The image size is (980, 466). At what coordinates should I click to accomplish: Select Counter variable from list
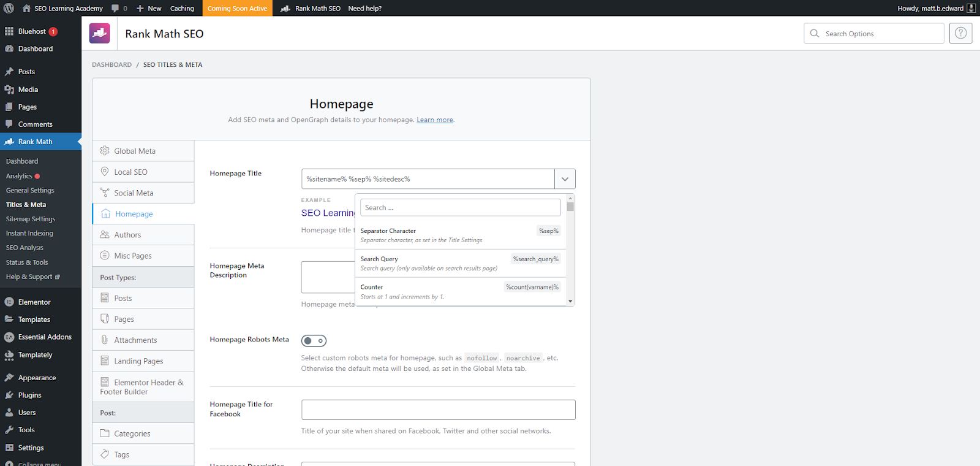point(459,292)
